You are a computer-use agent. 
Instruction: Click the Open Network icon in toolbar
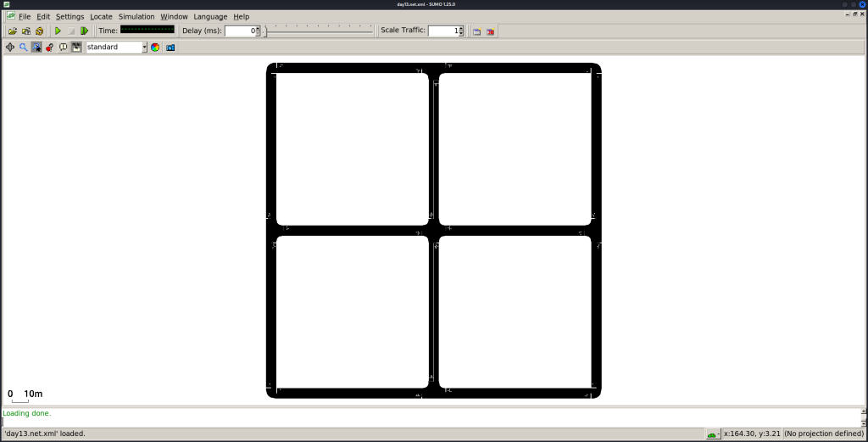[26, 31]
